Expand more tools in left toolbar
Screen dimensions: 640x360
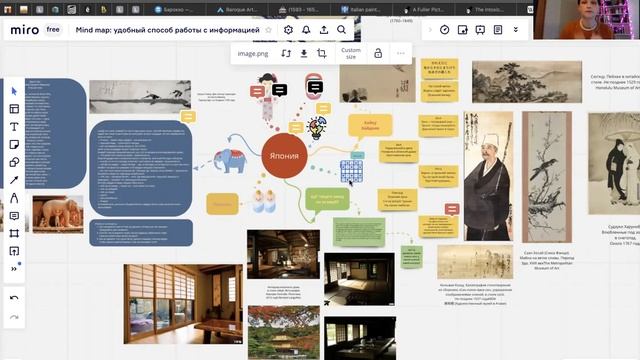click(14, 269)
